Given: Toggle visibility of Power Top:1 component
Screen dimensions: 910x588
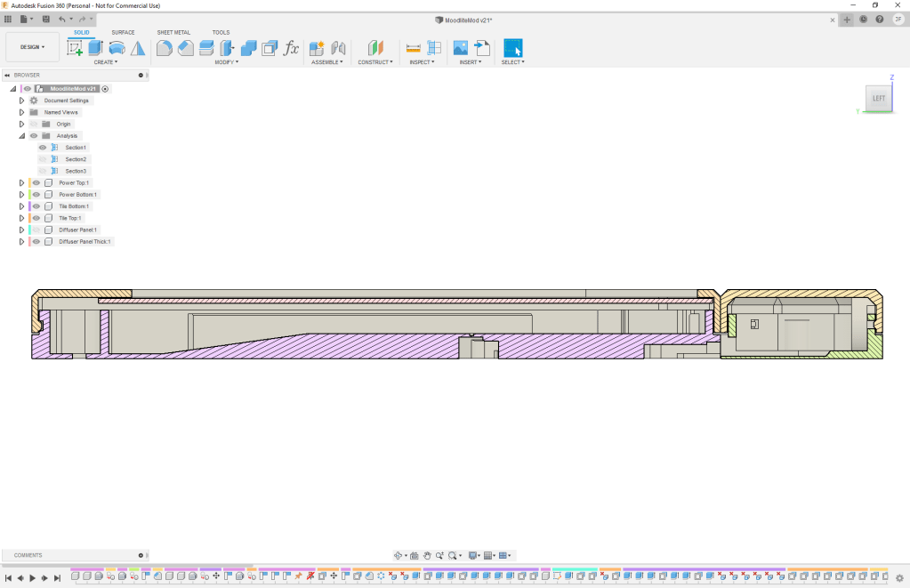Looking at the screenshot, I should pos(36,182).
